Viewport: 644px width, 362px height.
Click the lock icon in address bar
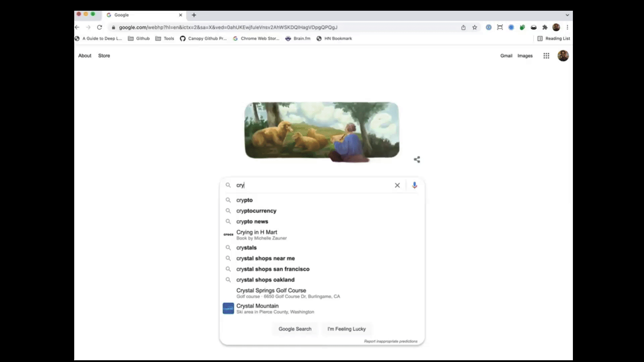click(113, 27)
